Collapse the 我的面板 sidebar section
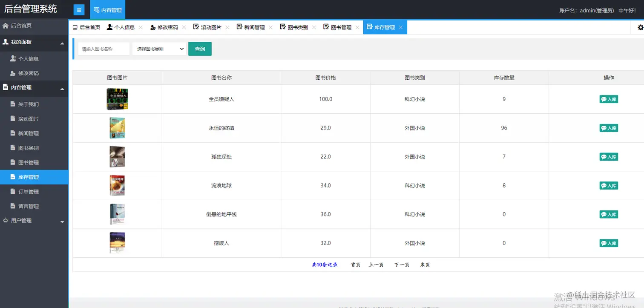Viewport: 644px width, 308px height. pos(34,42)
